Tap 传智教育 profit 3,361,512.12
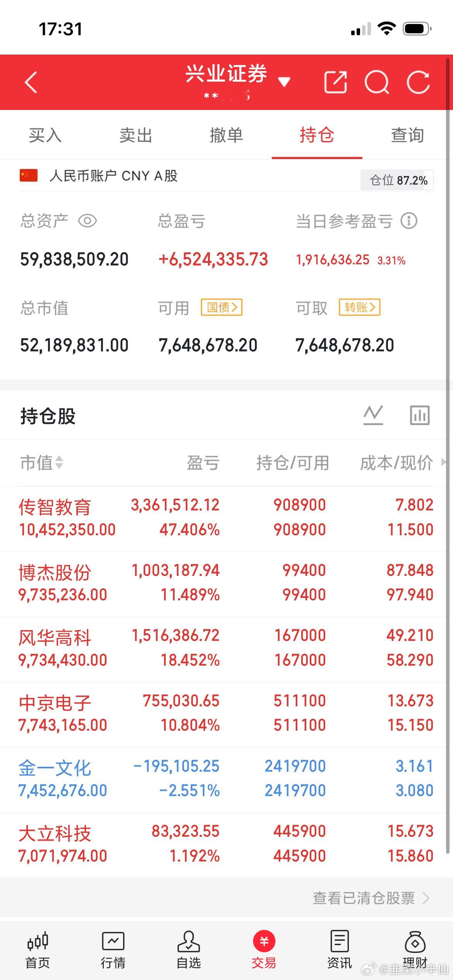 (x=175, y=505)
